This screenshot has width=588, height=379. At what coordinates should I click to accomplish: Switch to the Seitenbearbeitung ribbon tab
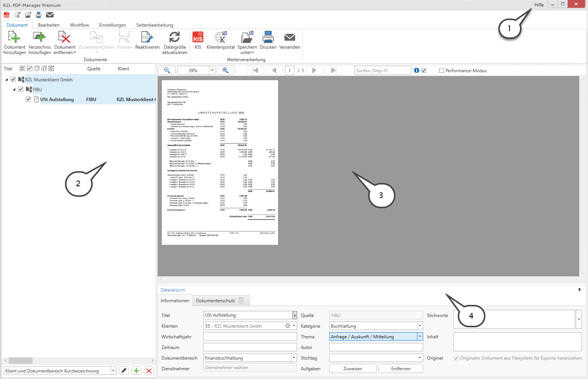[x=155, y=25]
